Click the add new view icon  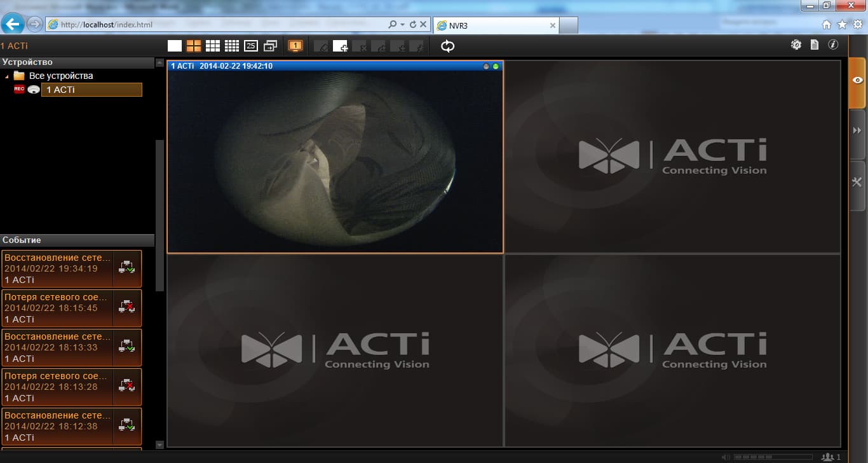341,46
